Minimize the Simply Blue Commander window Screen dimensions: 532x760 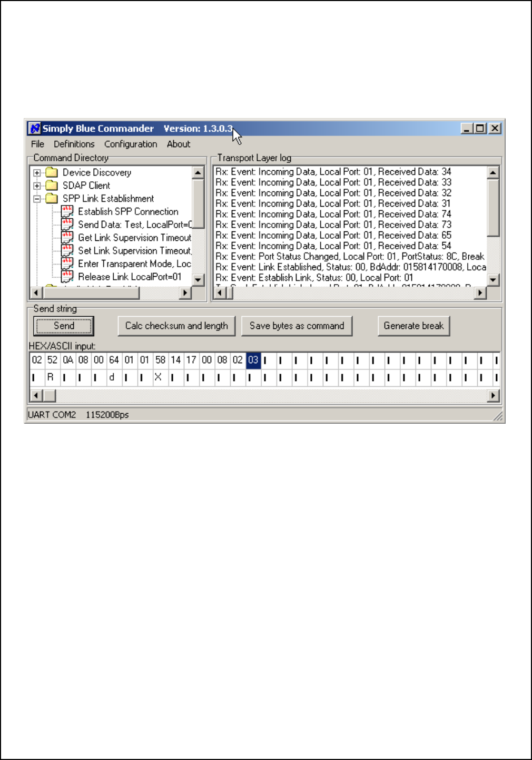tap(467, 128)
